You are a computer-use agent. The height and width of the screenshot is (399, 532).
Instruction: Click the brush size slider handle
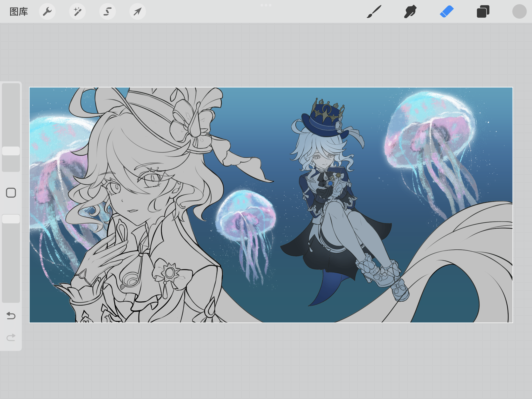point(11,151)
